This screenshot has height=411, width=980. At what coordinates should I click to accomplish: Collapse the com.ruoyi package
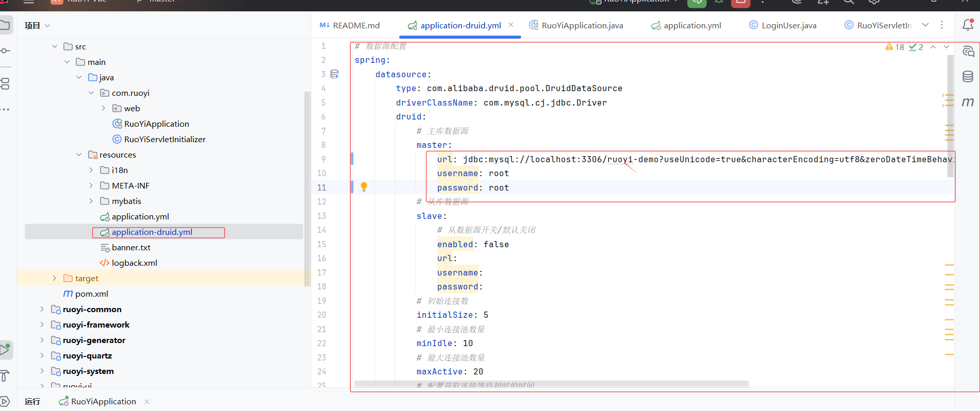(91, 93)
